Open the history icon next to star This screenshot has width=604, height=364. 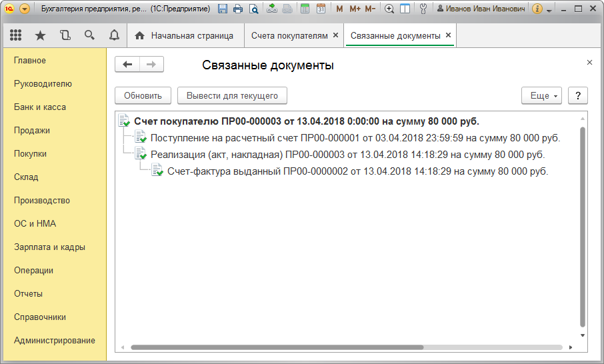(x=65, y=36)
